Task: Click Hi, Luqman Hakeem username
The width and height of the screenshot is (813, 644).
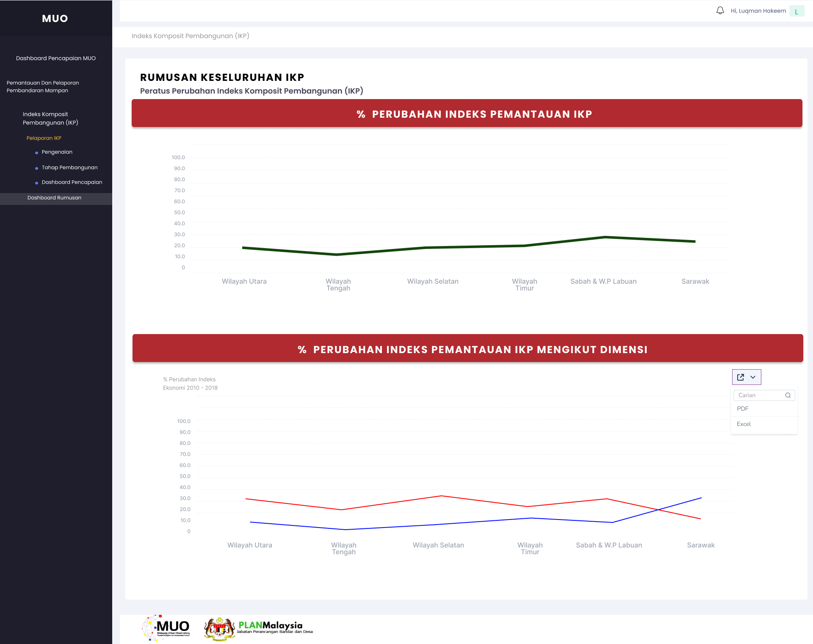Action: click(x=758, y=11)
